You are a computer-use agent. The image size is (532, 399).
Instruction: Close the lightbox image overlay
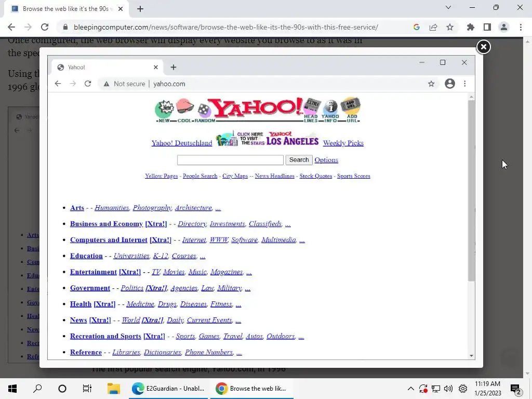click(484, 47)
